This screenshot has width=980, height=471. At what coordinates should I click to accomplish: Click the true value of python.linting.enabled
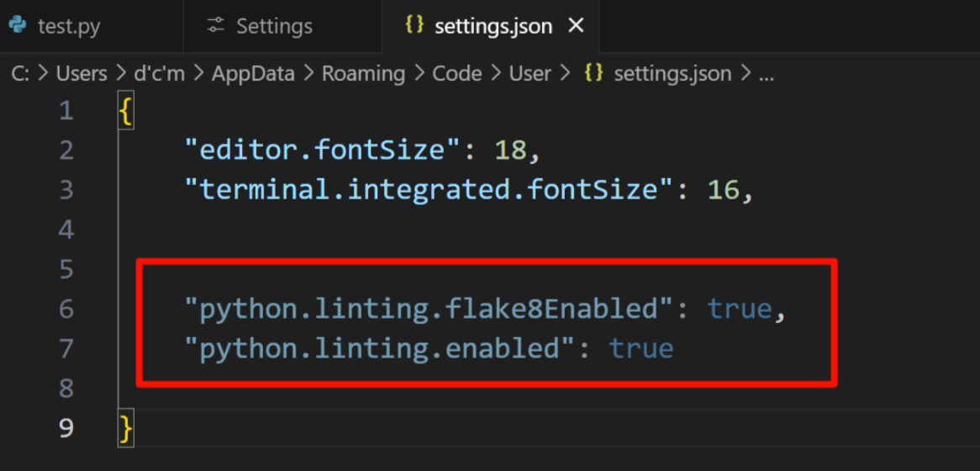point(641,349)
